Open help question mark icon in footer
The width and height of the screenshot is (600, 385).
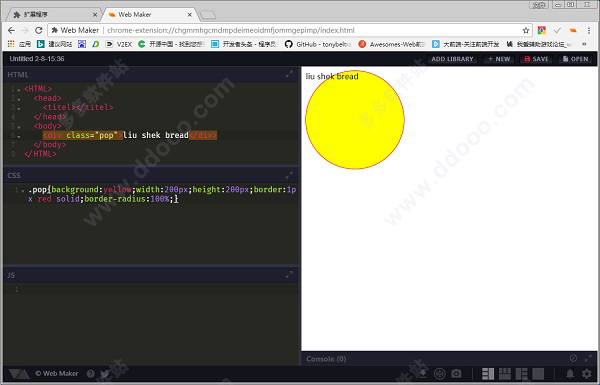click(x=91, y=374)
